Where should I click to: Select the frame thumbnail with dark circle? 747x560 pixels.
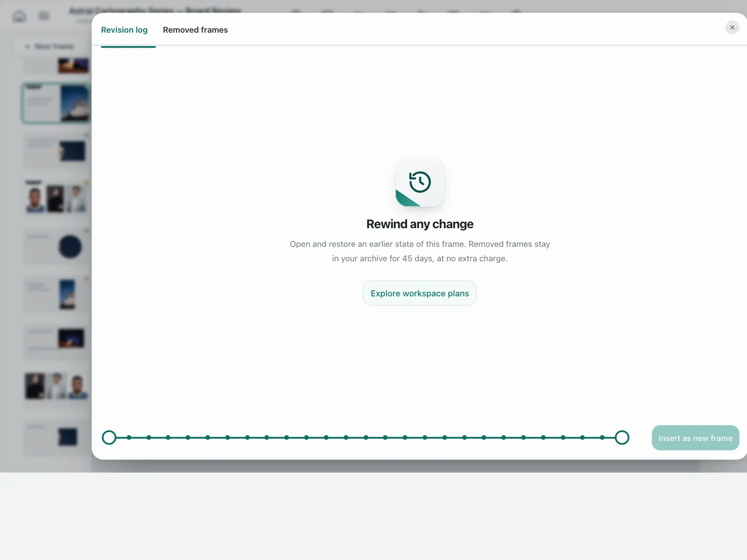point(56,246)
